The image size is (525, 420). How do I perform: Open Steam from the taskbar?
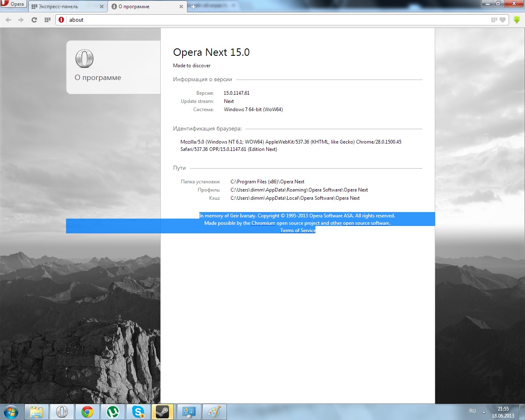163,412
